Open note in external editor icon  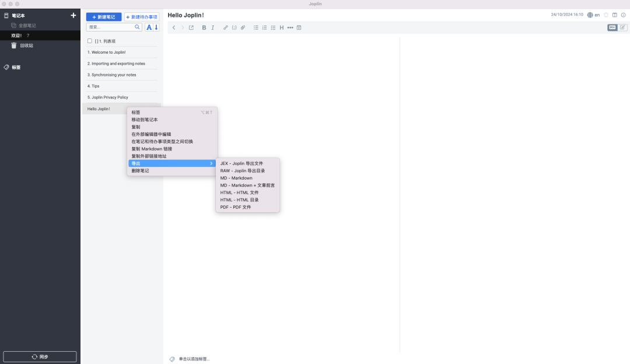191,28
